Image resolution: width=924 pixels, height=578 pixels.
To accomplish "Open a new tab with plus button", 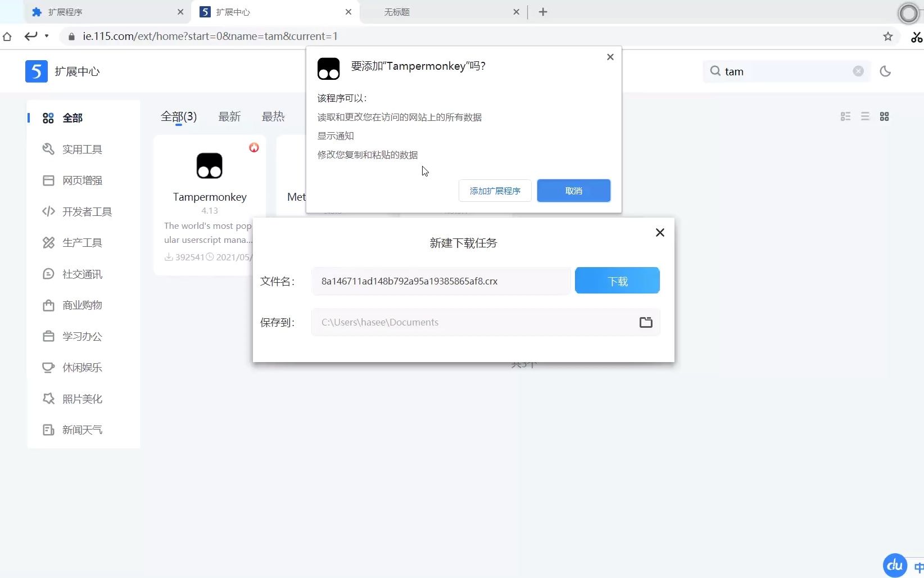I will (x=543, y=12).
